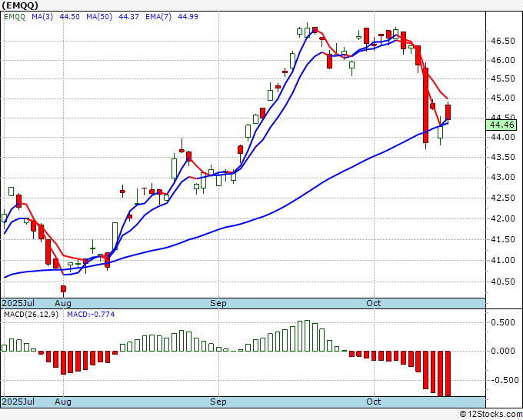Viewport: 523px width, 420px height.
Task: Click the 41.00 price axis label
Action: click(503, 260)
